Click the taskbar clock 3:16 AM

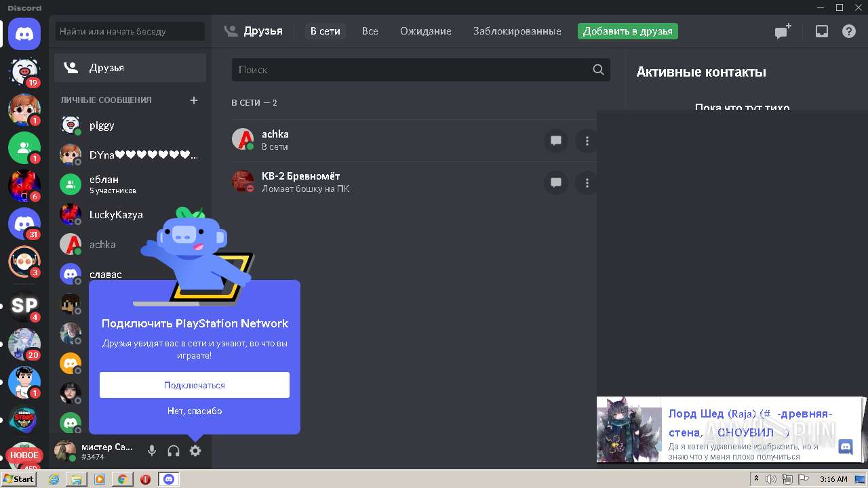tap(833, 479)
